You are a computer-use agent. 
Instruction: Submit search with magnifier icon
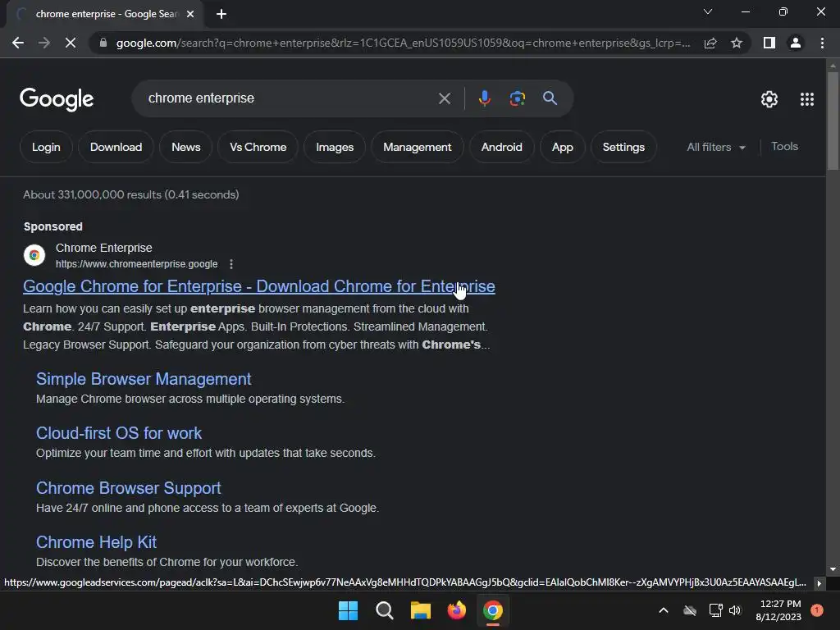[550, 98]
